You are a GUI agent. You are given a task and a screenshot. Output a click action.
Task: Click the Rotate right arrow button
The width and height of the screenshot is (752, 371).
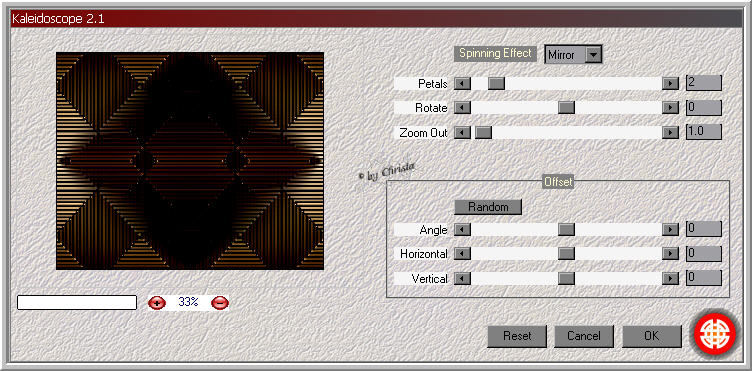pos(670,108)
